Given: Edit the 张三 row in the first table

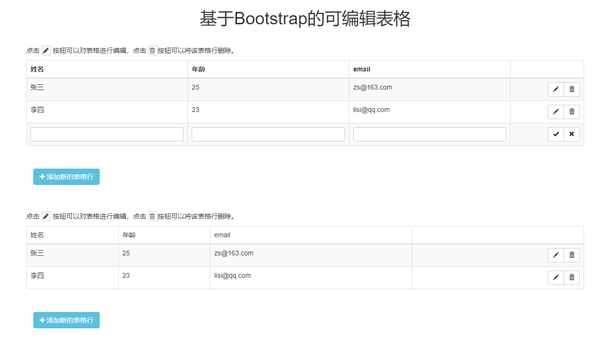Looking at the screenshot, I should pos(556,89).
